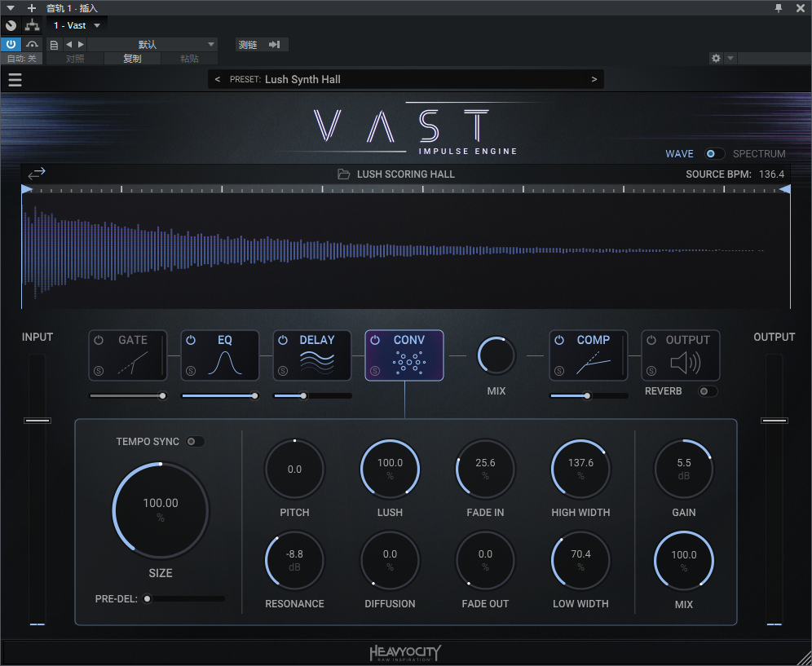812x666 pixels.
Task: Toggle the COMP module power icon
Action: (559, 340)
